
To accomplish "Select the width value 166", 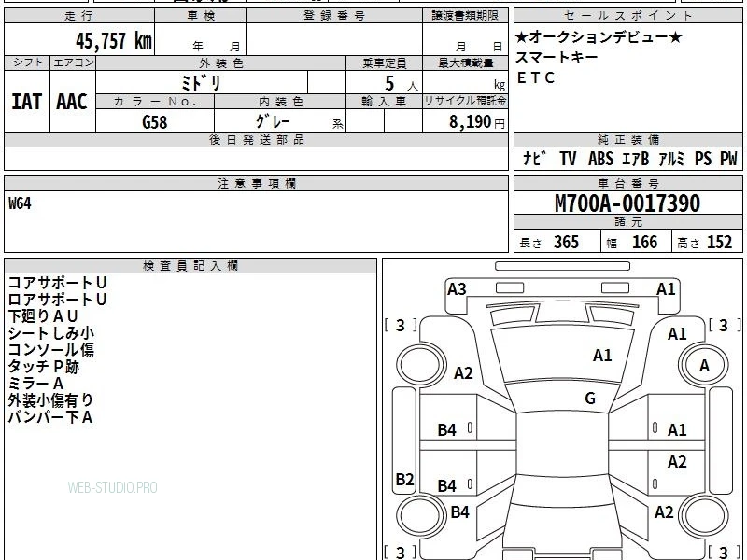I will [644, 242].
